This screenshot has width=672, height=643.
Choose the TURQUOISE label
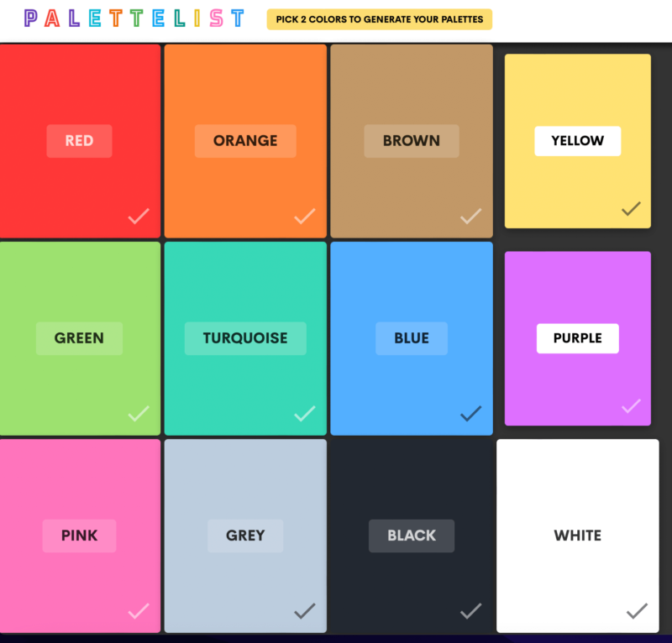245,338
